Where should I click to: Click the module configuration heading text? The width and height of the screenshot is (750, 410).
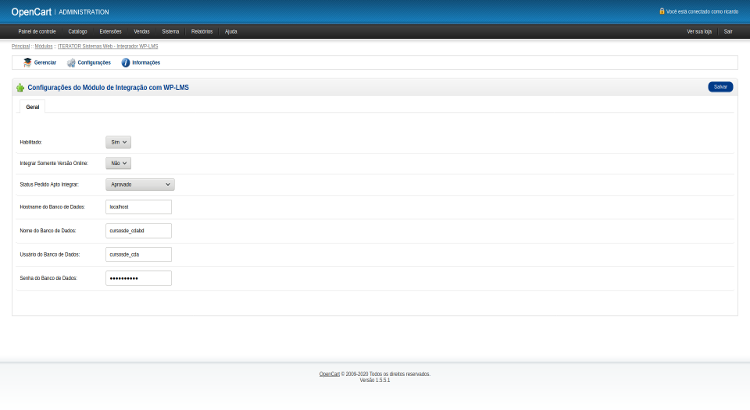tap(108, 88)
